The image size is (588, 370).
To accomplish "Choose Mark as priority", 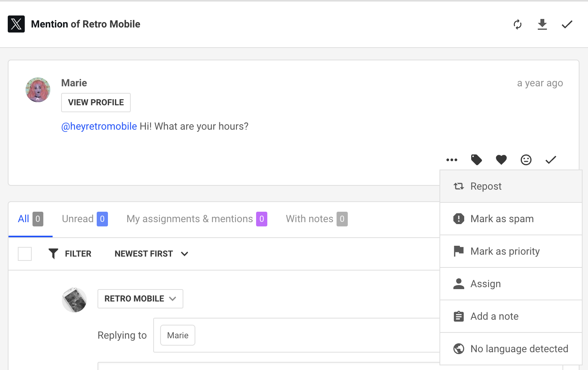I will point(511,251).
